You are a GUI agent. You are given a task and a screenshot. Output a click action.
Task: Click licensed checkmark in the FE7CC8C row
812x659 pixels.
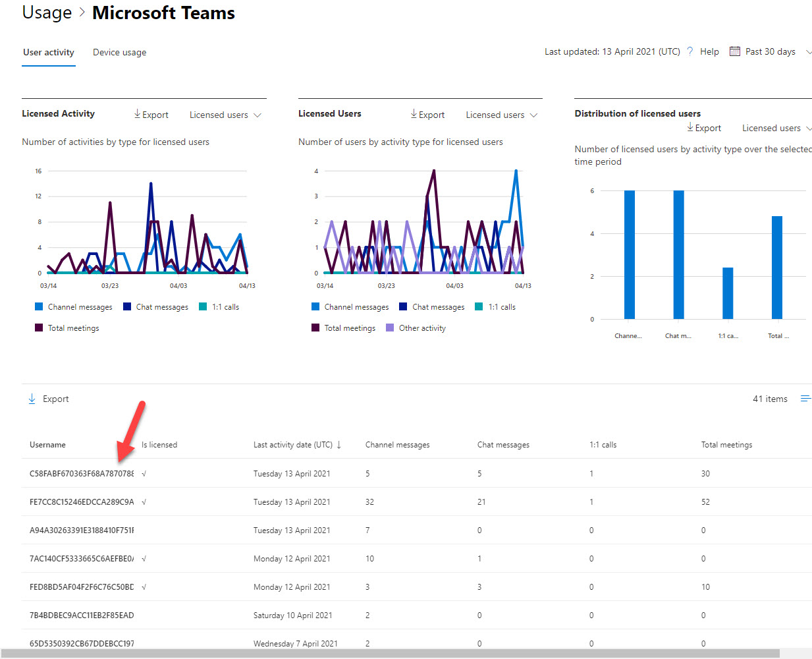click(x=144, y=502)
